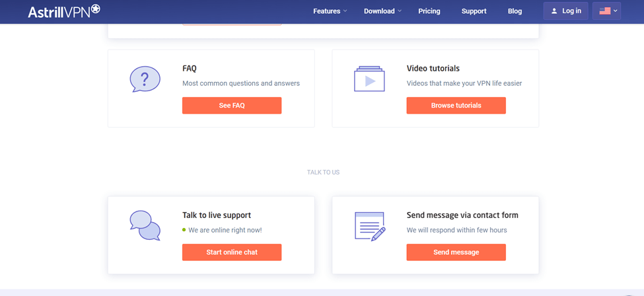Open the US flag language selector
644x296 pixels.
pyautogui.click(x=606, y=11)
